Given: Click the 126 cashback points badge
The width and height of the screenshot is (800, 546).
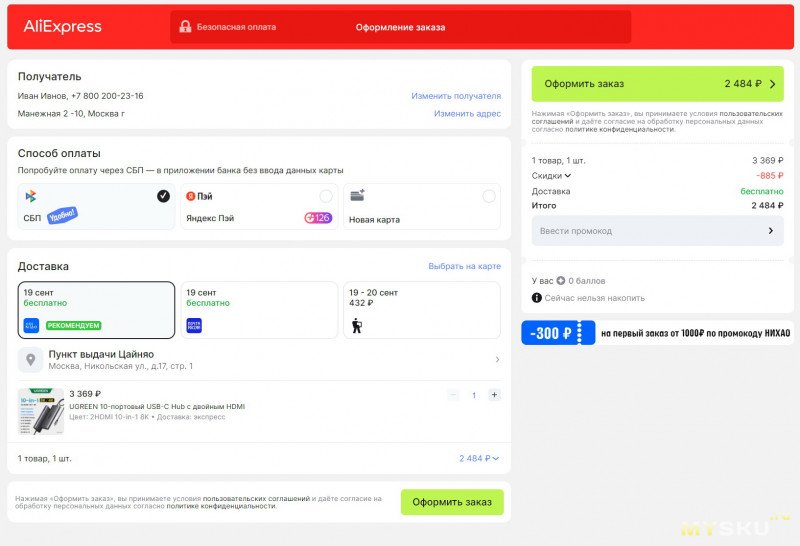Looking at the screenshot, I should coord(318,218).
